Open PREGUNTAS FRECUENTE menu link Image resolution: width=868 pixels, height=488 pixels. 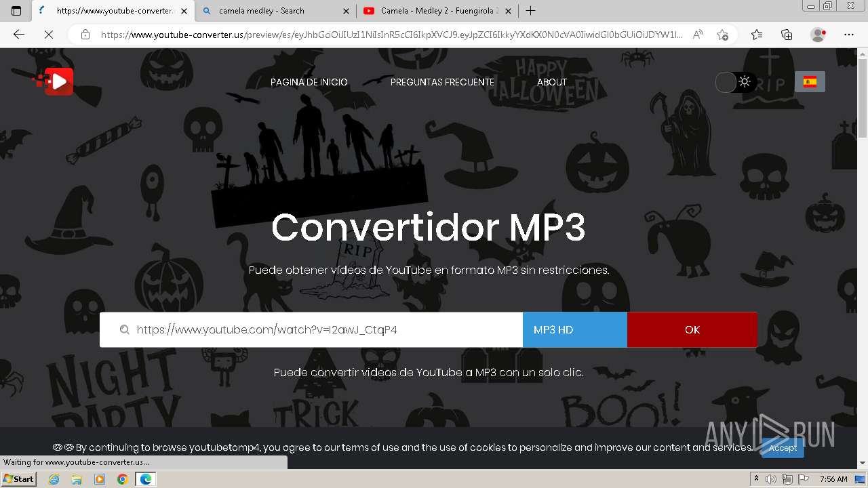442,82
